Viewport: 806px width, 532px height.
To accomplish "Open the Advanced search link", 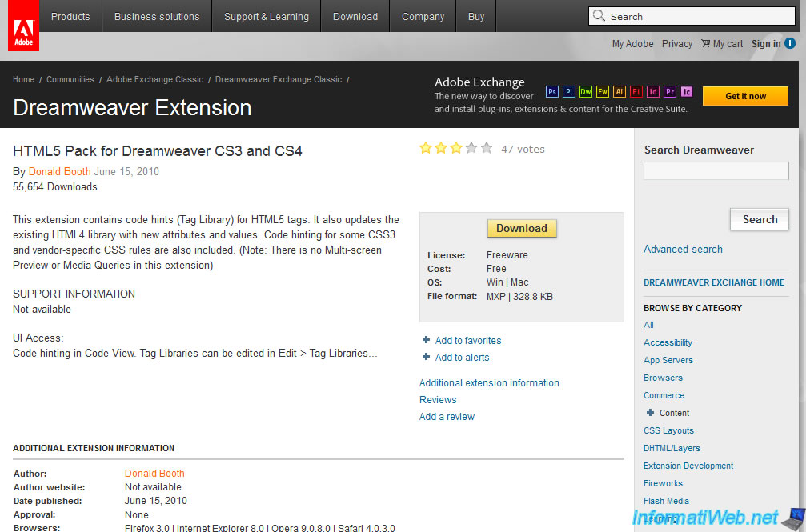I will click(x=683, y=250).
